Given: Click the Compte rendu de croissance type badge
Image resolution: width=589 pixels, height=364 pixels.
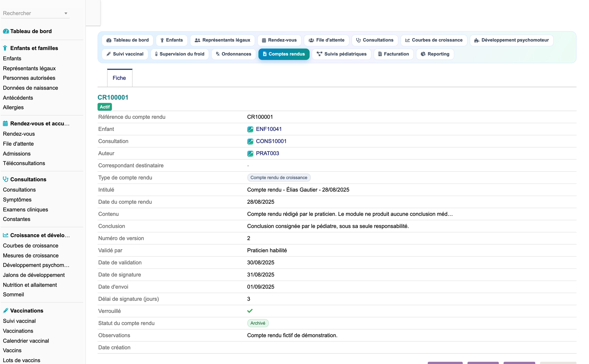Looking at the screenshot, I should (279, 178).
